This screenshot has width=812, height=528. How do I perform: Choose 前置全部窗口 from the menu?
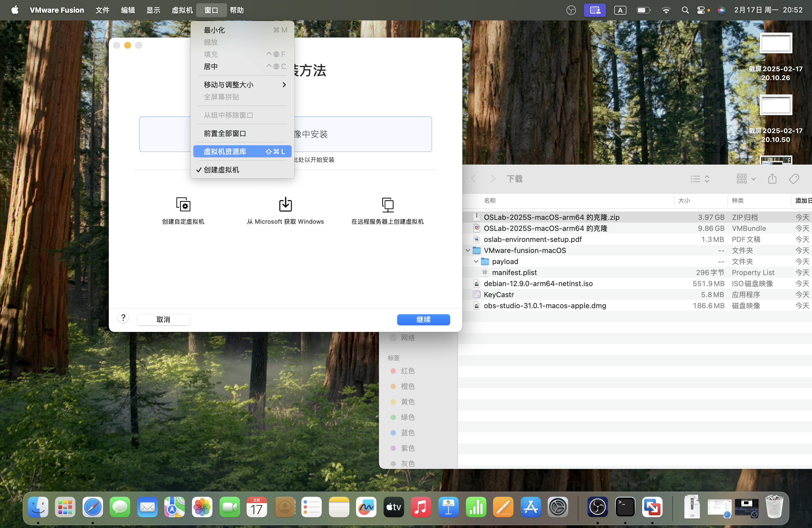click(x=242, y=133)
